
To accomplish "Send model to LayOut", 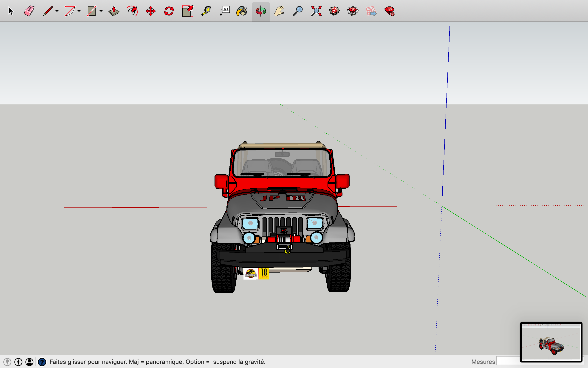I will (x=371, y=11).
